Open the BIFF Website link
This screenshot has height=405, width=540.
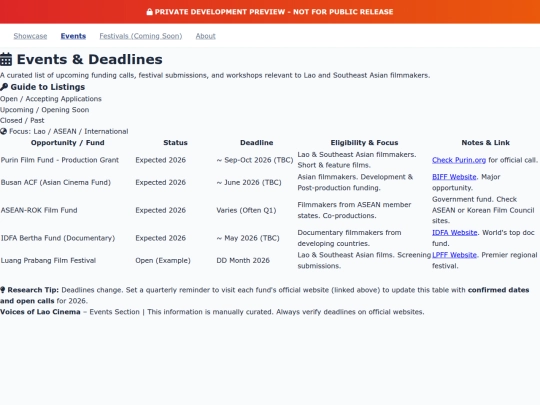point(454,177)
